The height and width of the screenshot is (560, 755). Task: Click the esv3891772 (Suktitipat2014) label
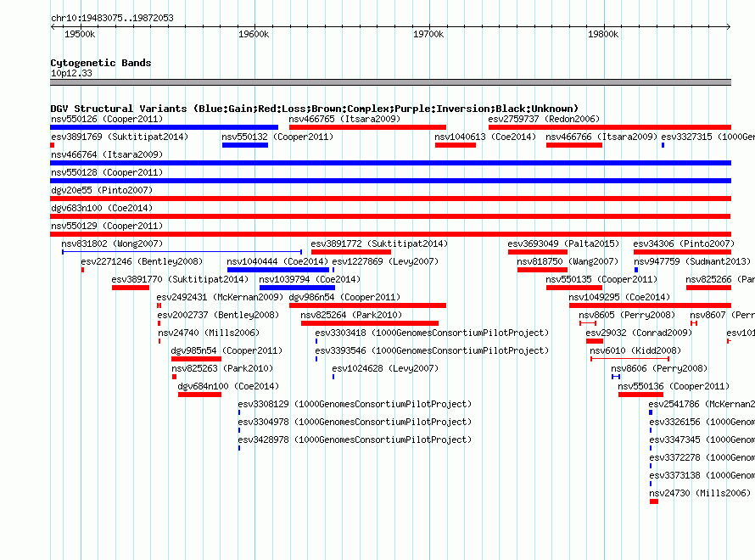379,244
